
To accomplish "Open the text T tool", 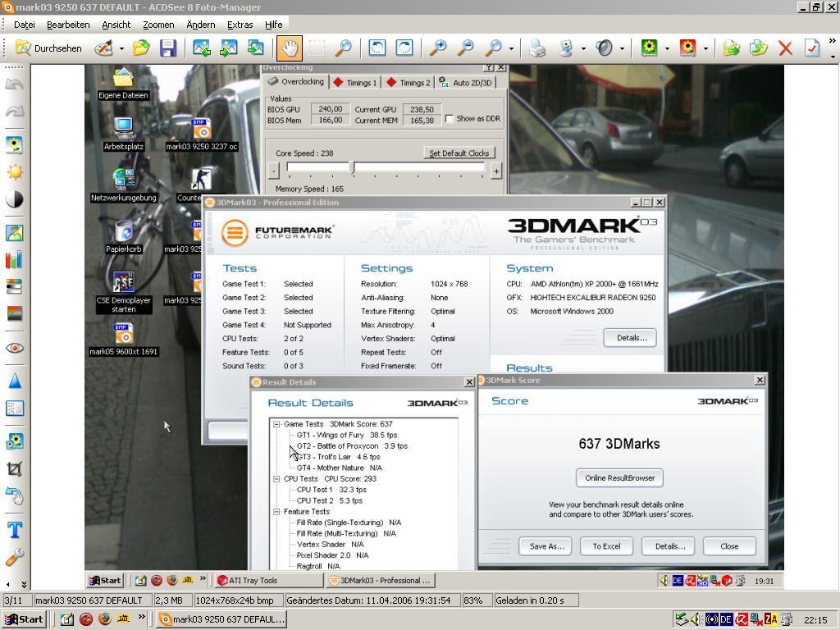I will pyautogui.click(x=15, y=531).
